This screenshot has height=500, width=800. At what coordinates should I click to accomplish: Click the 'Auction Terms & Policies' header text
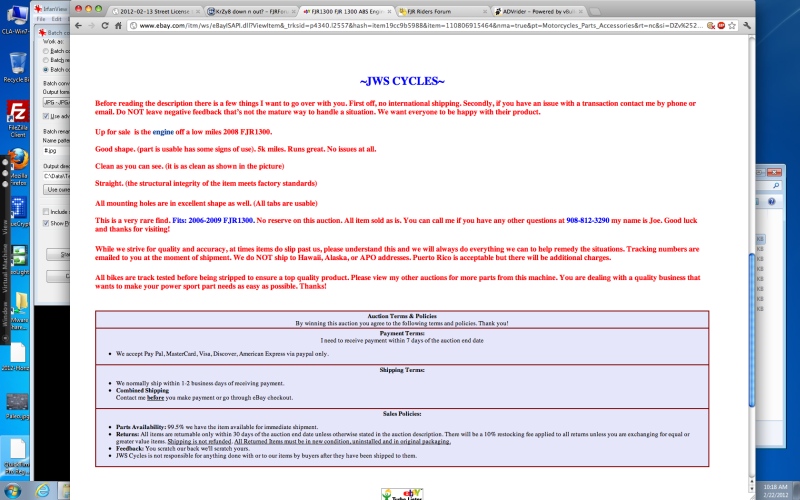point(402,316)
